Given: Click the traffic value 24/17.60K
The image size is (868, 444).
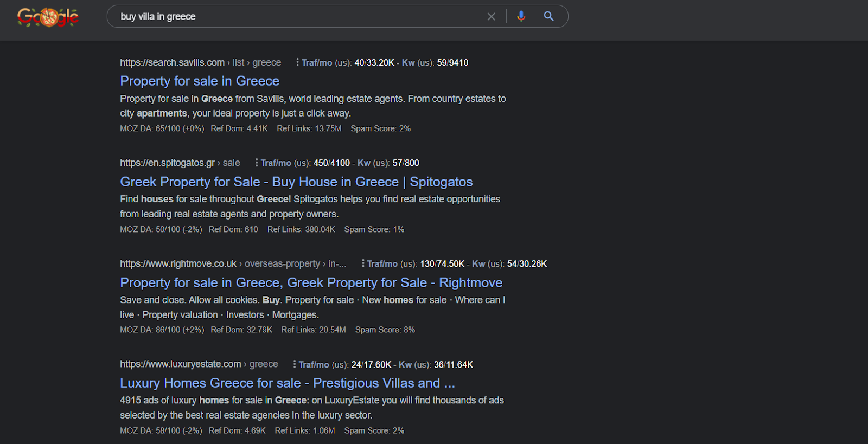Looking at the screenshot, I should [371, 365].
